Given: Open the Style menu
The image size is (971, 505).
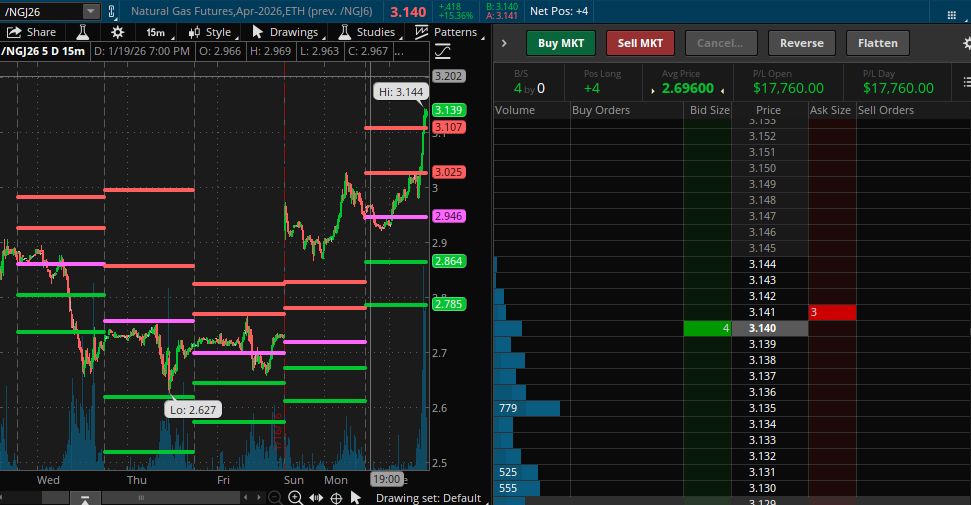Looking at the screenshot, I should click(x=210, y=32).
